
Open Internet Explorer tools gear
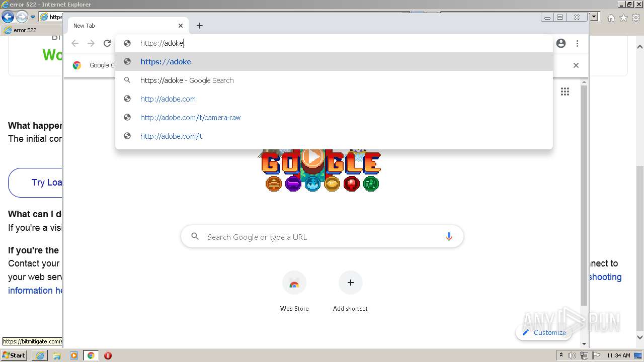click(636, 18)
